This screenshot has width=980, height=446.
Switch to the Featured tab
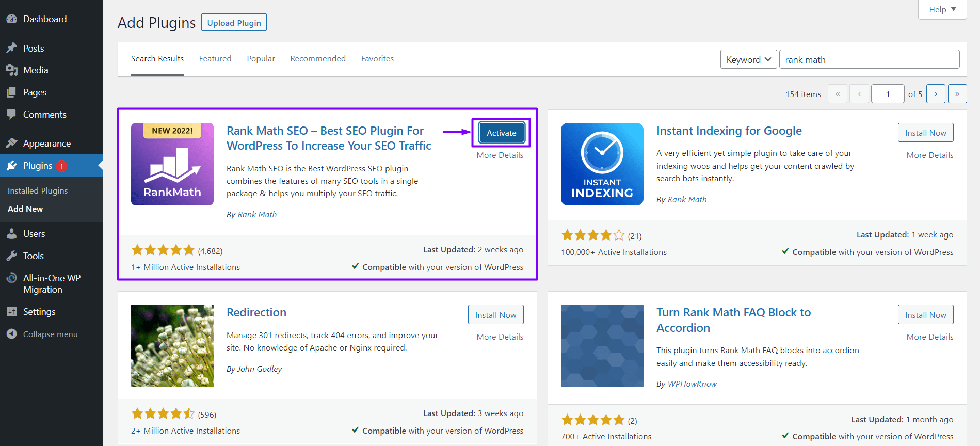click(x=215, y=59)
